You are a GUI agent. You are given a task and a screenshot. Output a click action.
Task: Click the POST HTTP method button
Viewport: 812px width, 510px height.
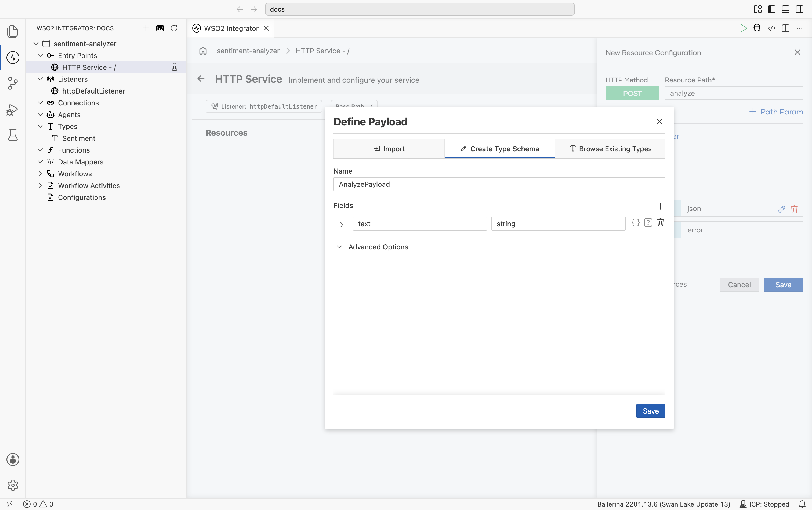(x=632, y=93)
